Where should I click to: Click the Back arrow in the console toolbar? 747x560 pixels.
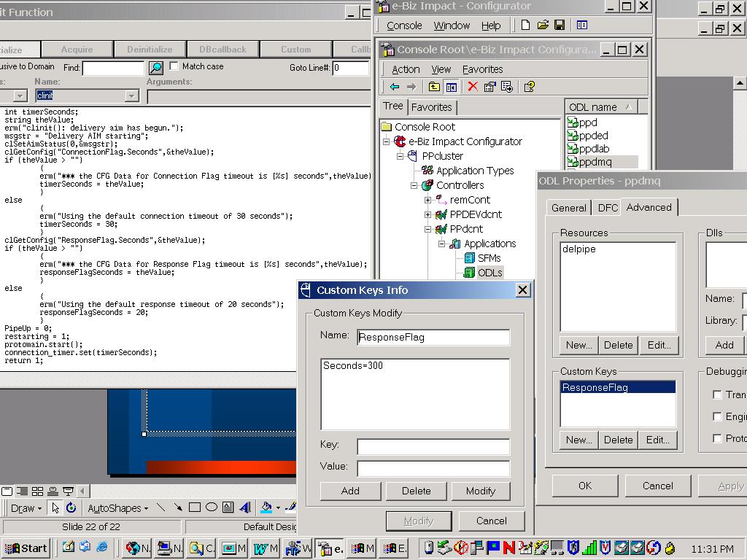coord(395,87)
